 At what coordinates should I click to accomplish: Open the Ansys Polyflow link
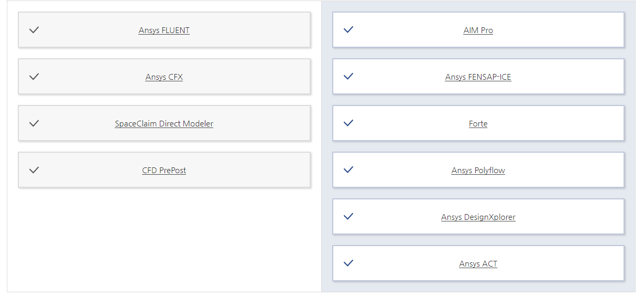[478, 171]
